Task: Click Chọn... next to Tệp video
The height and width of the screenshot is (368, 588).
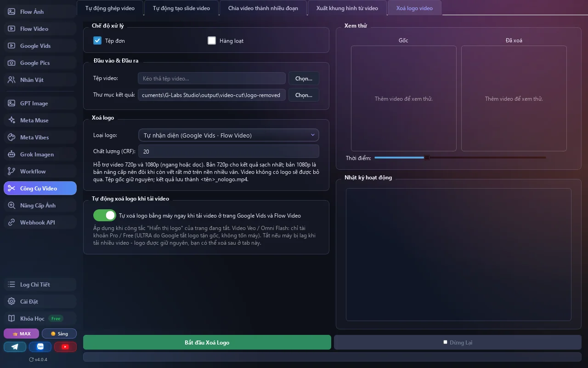Action: (304, 79)
